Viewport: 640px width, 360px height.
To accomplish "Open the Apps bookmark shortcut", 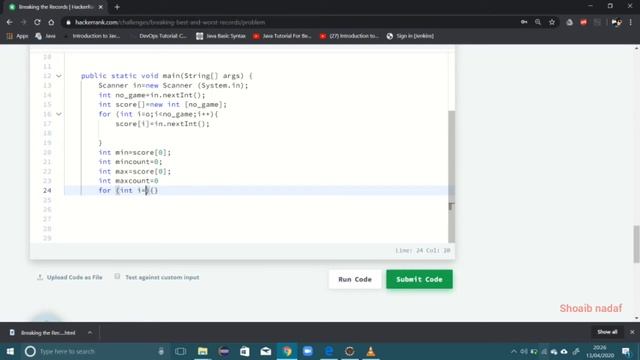I will pos(18,36).
